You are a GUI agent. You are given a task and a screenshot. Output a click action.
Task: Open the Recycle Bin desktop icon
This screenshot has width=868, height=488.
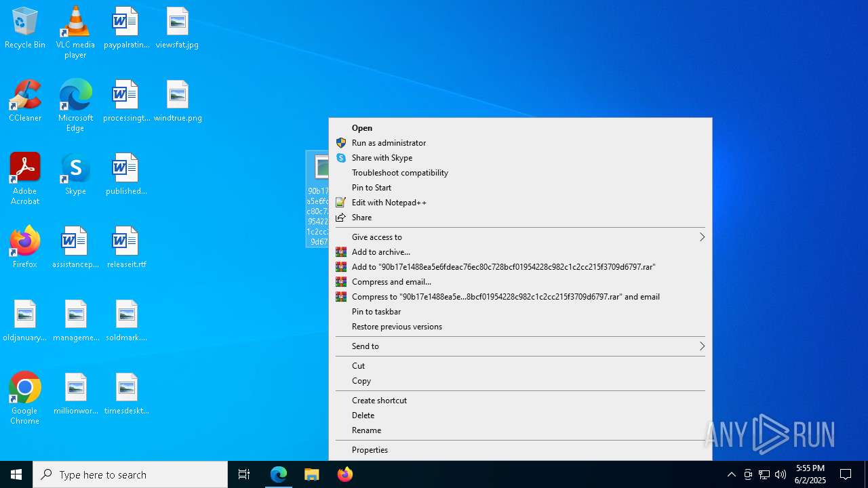[x=25, y=28]
